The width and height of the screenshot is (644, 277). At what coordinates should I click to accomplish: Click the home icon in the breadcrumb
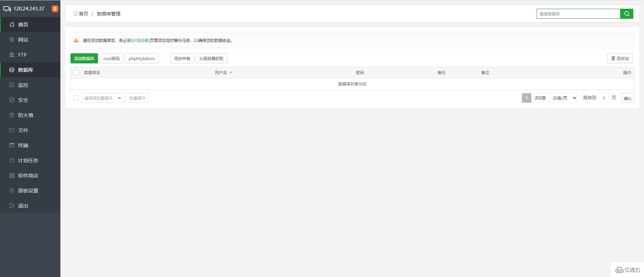pyautogui.click(x=76, y=14)
